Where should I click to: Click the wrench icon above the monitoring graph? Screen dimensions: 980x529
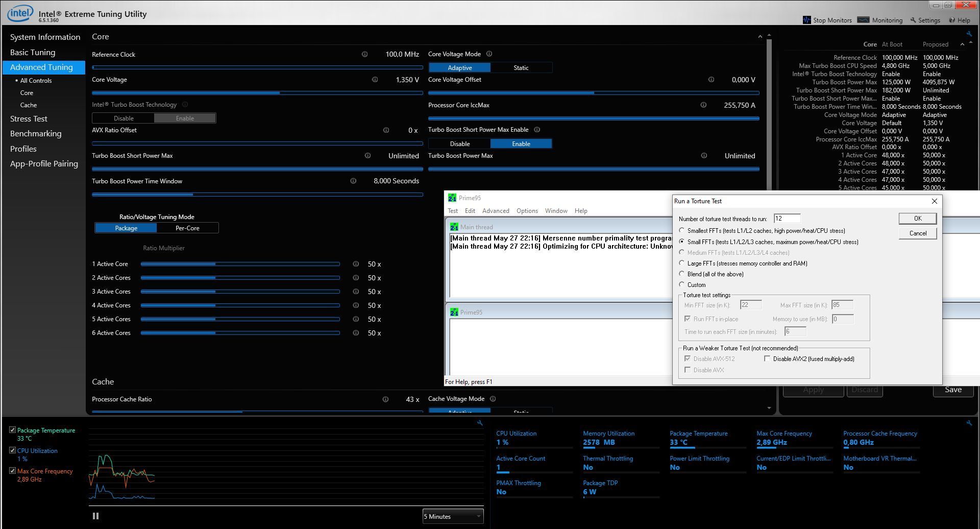[480, 423]
